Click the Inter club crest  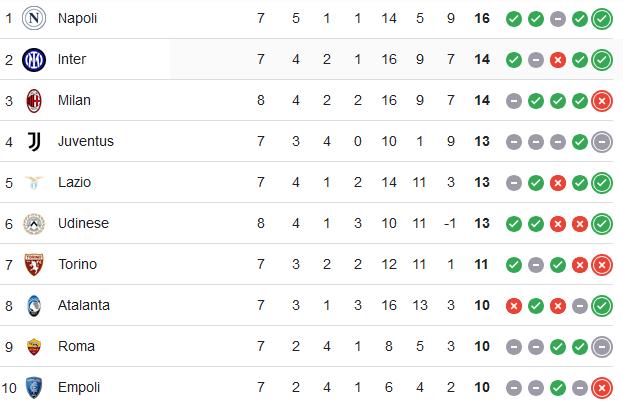pos(34,60)
